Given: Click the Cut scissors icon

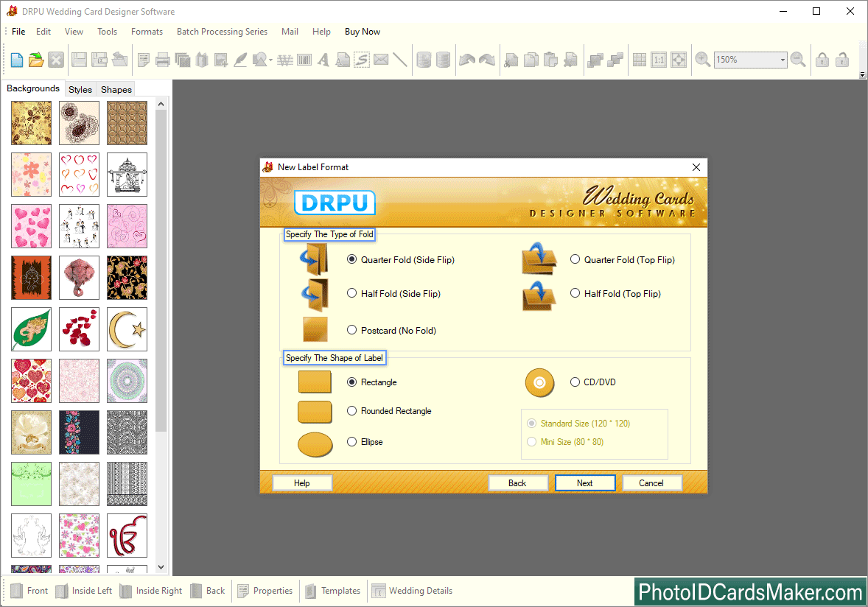Looking at the screenshot, I should click(511, 60).
